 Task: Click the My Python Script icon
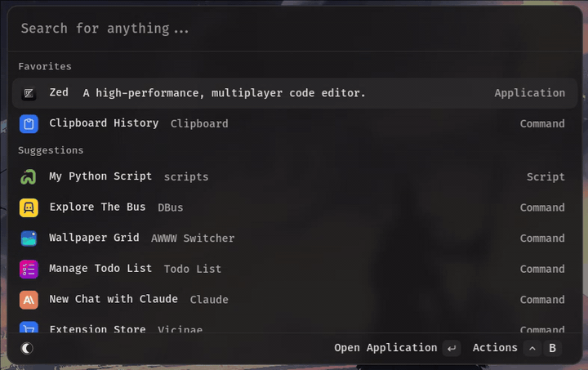pos(29,177)
